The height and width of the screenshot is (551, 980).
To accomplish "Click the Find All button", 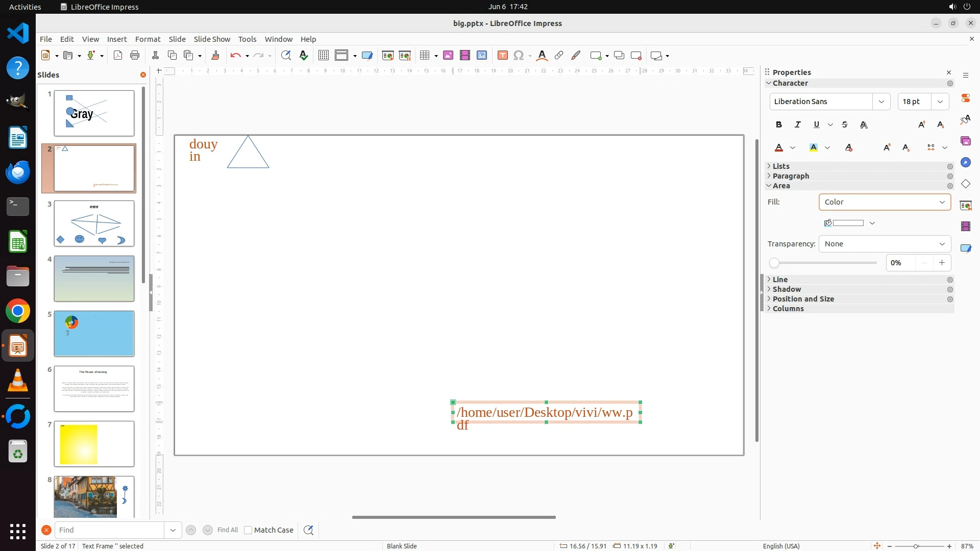I will tap(228, 530).
